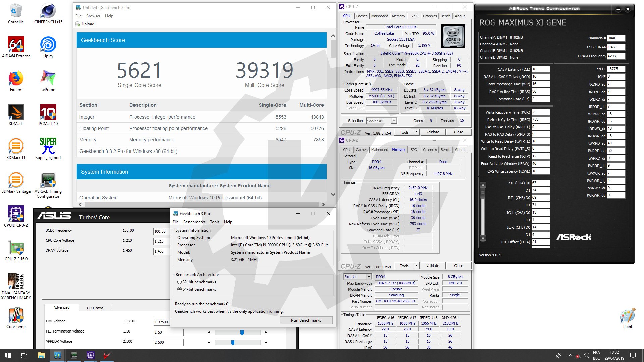Image resolution: width=644 pixels, height=362 pixels.
Task: Open Corbeille recycle bin desktop icon
Action: (16, 14)
